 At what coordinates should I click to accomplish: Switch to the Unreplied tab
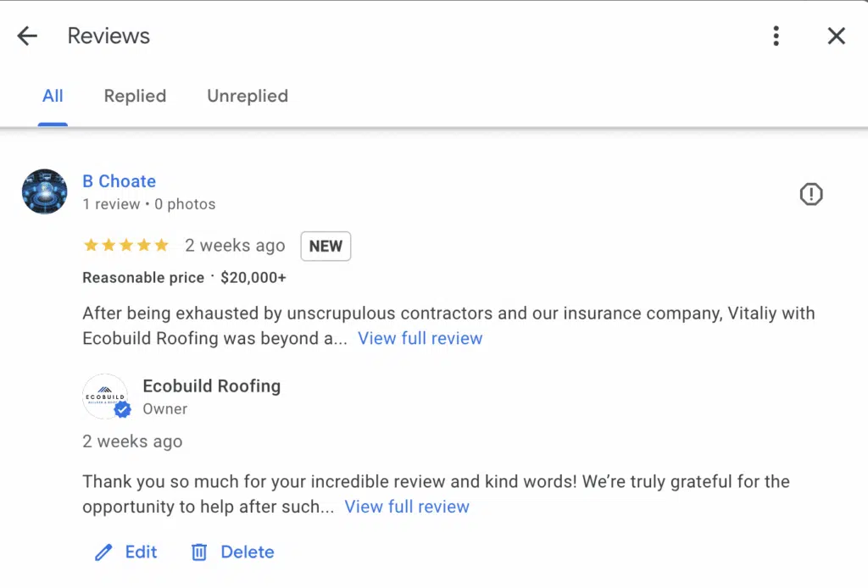(x=247, y=97)
